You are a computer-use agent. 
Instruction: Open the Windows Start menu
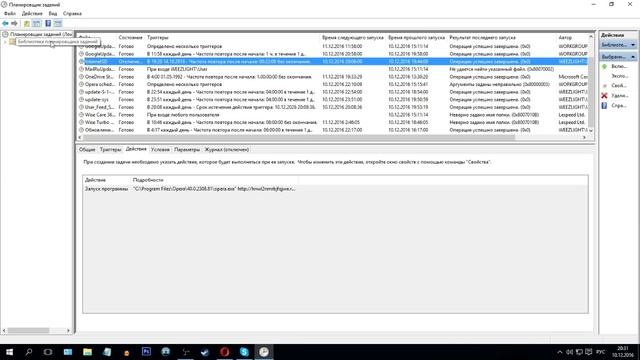9,352
